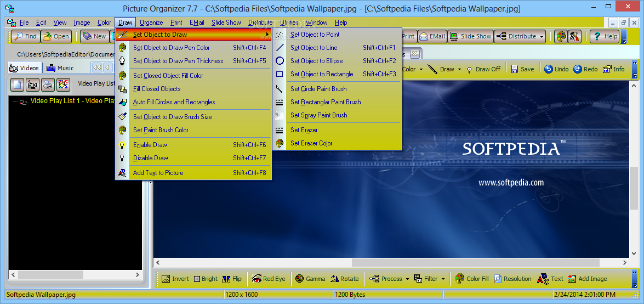Expand the Draw toolbar dropdown arrow
This screenshot has width=644, height=304.
(460, 69)
